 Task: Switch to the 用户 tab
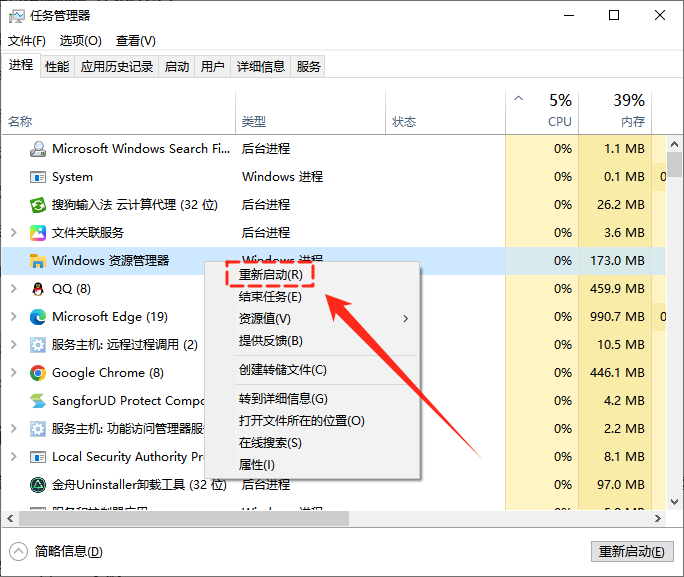tap(212, 67)
